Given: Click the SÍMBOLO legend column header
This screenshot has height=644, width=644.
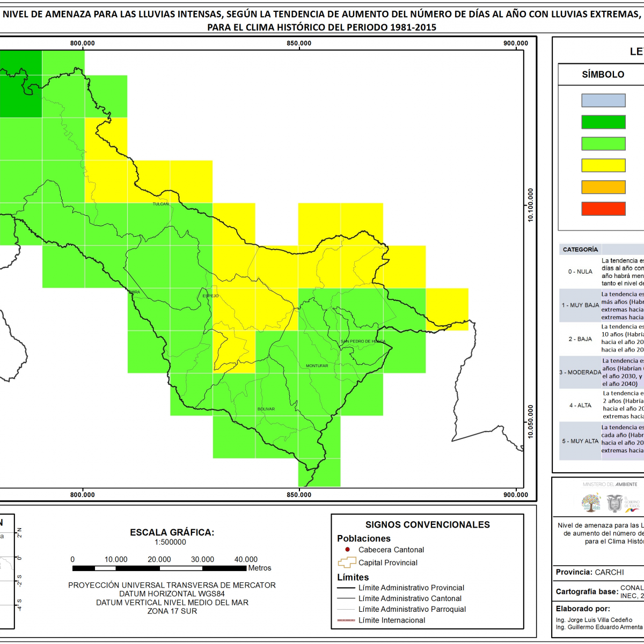Looking at the screenshot, I should 603,75.
